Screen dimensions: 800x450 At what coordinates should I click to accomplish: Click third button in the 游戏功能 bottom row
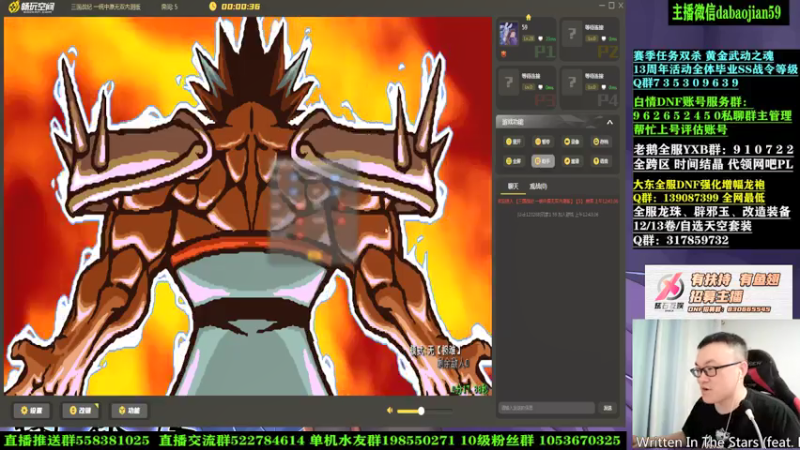click(571, 161)
